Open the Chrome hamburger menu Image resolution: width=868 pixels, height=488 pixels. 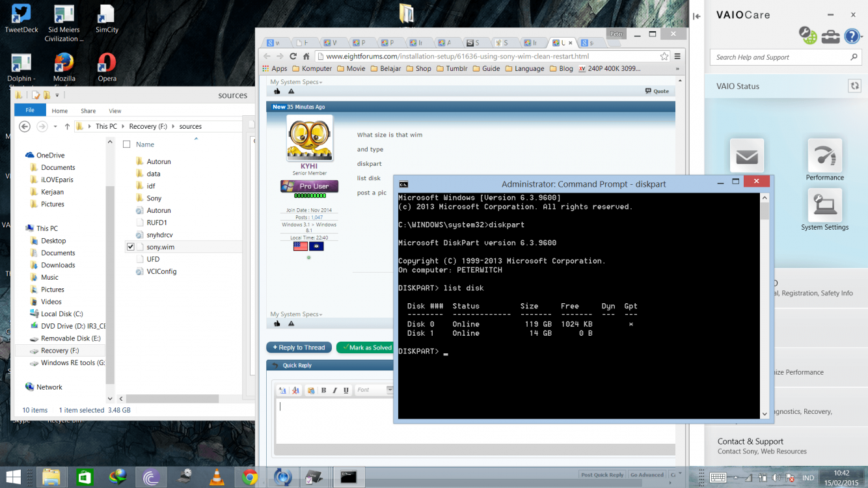pyautogui.click(x=677, y=57)
